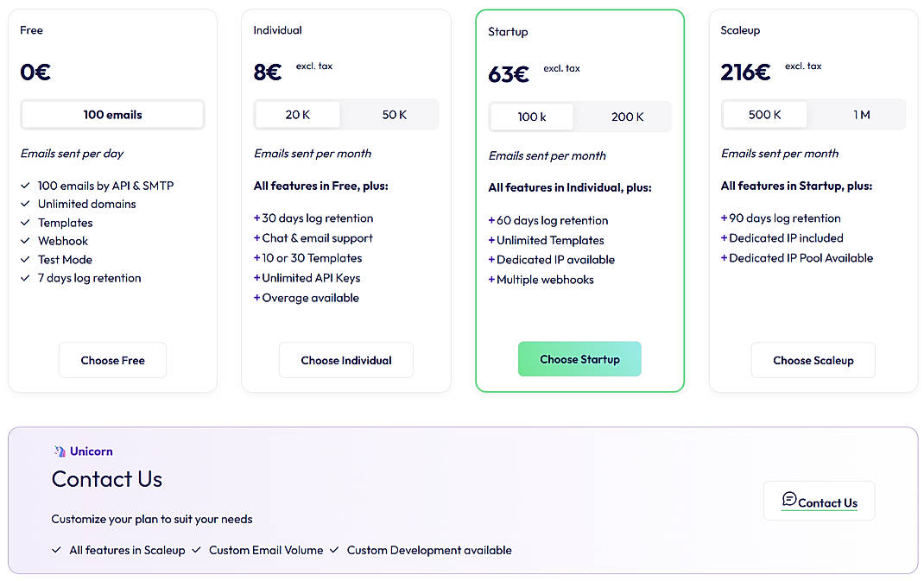
Task: Click the checkmark beside Test Mode
Action: (25, 259)
